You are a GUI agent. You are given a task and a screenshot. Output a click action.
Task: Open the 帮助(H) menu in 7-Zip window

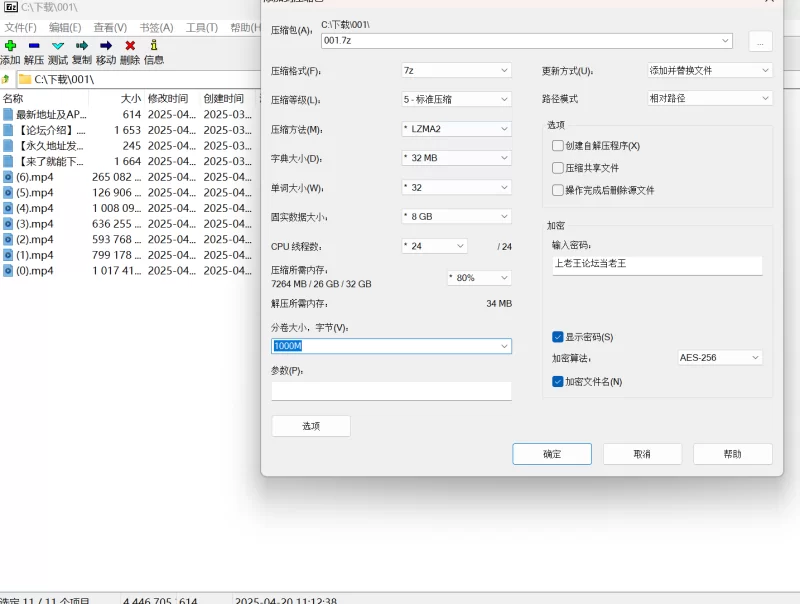click(x=245, y=28)
